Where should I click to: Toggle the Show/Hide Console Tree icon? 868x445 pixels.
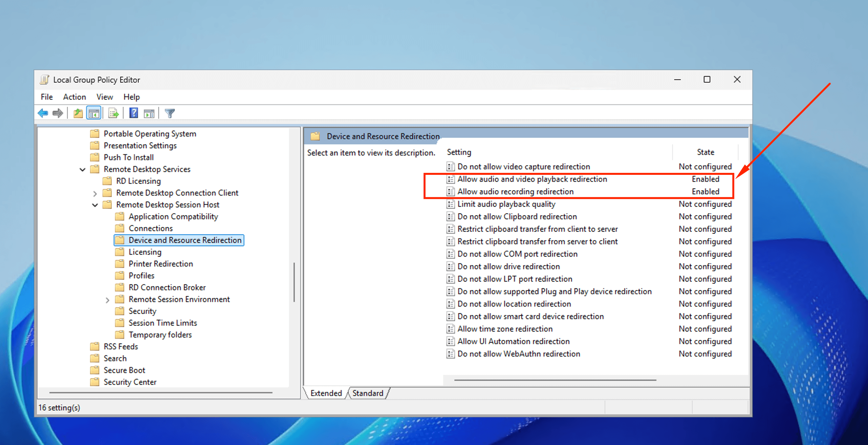pos(94,113)
